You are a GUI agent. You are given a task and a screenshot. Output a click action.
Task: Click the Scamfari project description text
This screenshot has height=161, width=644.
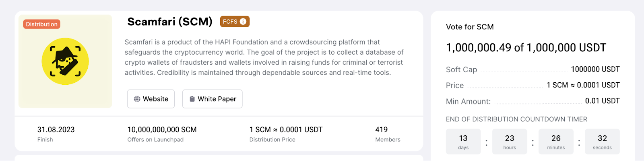point(264,57)
